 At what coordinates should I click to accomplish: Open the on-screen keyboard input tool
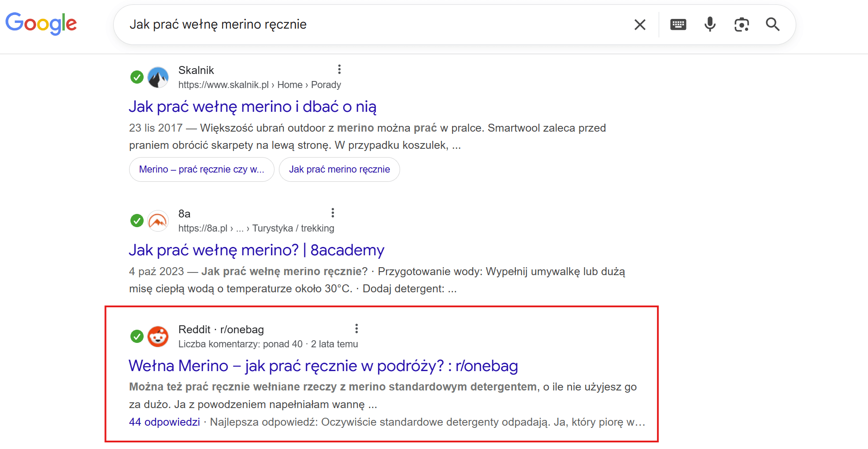[678, 25]
